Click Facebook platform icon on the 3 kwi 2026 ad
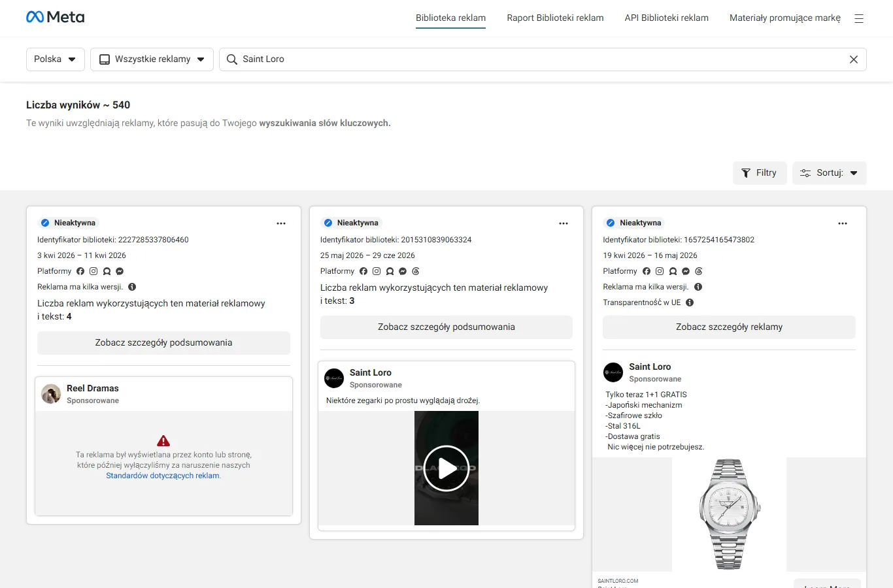Viewport: 893px width, 588px height. point(80,271)
